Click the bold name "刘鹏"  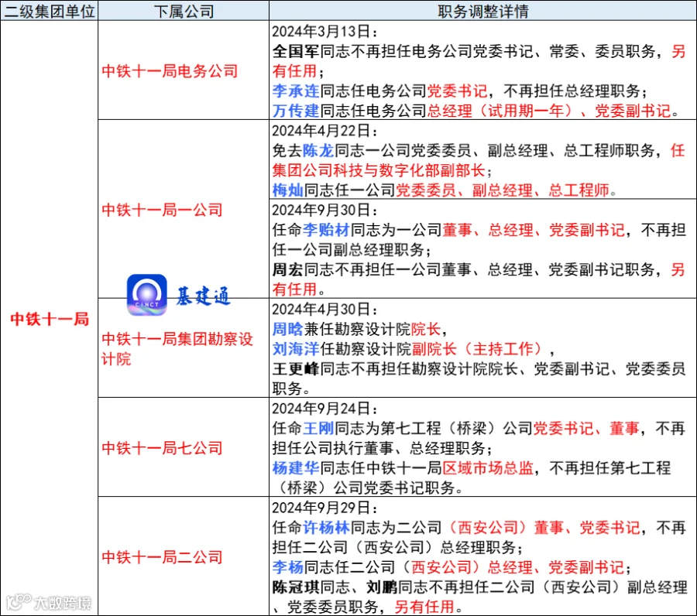click(x=381, y=587)
